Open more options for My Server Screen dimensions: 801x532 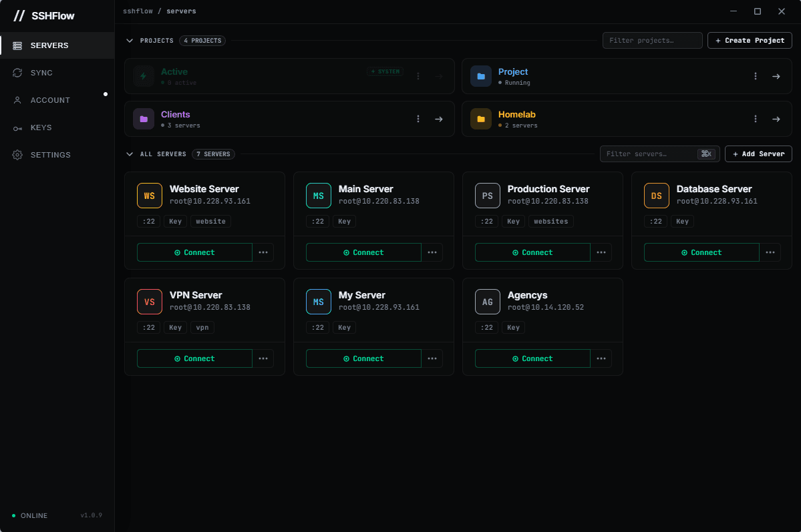(x=432, y=358)
